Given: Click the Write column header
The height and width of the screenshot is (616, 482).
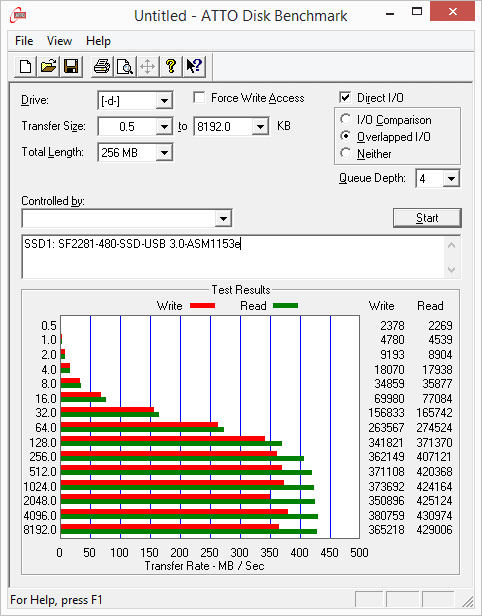Looking at the screenshot, I should point(381,306).
